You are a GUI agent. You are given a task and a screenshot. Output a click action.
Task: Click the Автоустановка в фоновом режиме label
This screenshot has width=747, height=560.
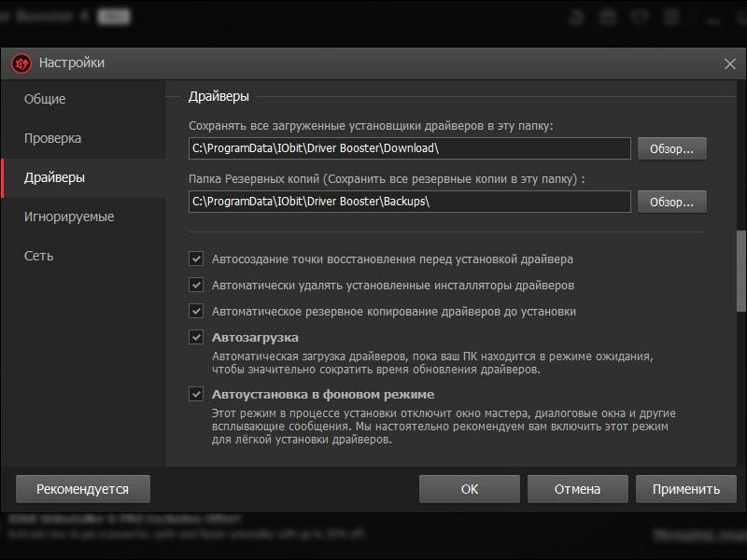click(323, 394)
